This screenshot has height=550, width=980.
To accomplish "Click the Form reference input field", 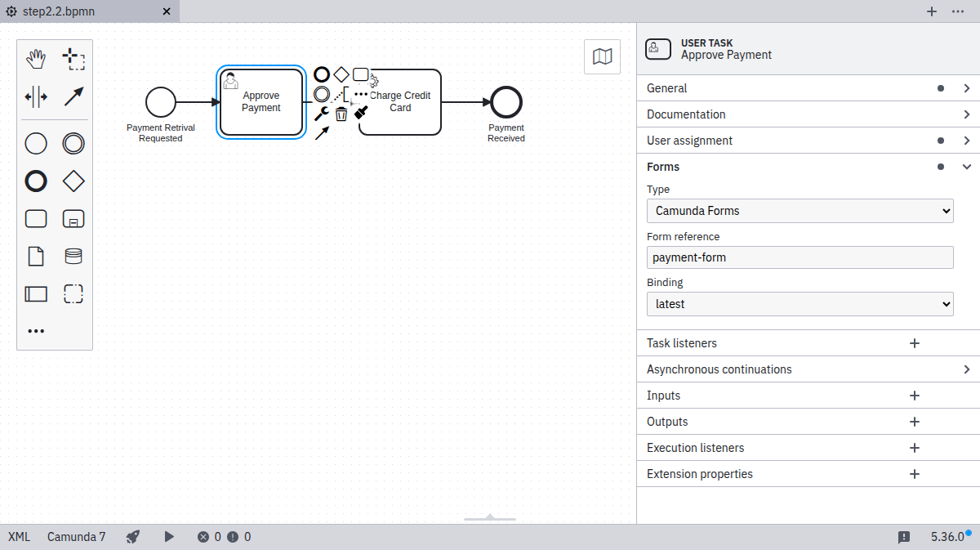I will (800, 257).
